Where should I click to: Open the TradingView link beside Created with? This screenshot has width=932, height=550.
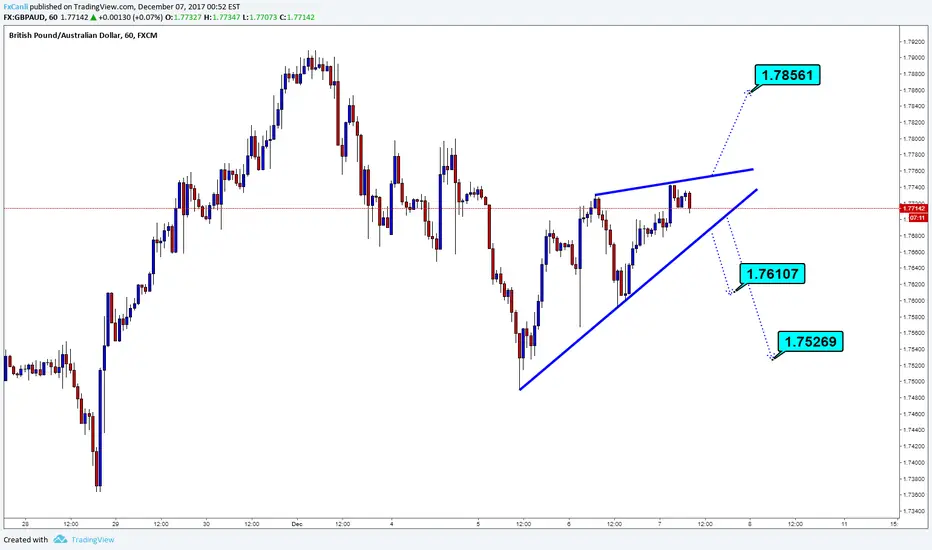pos(93,540)
